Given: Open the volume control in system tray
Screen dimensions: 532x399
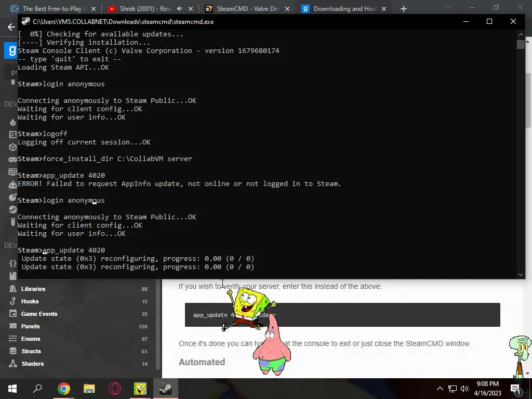Looking at the screenshot, I should point(464,389).
